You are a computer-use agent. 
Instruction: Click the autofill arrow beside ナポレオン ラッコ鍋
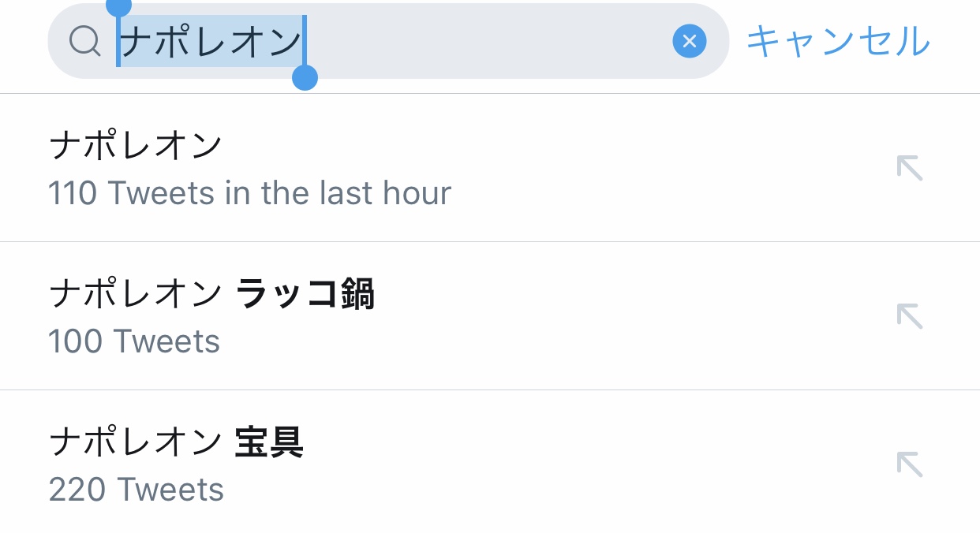coord(910,316)
